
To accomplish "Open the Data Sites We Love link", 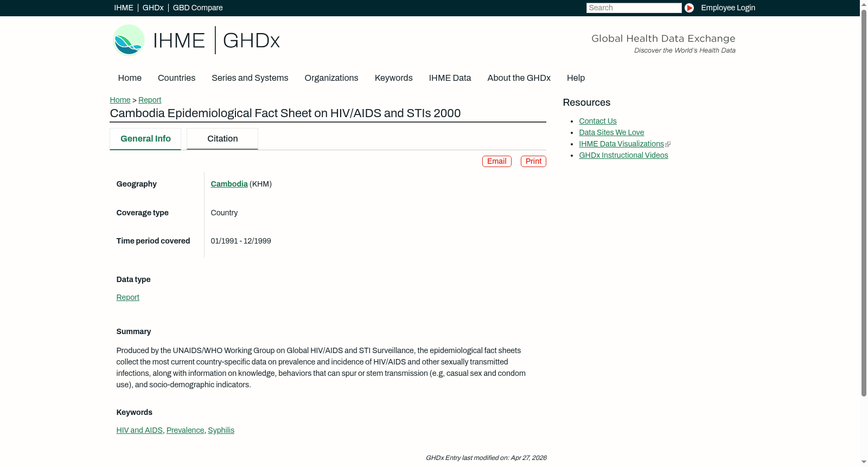I will (x=611, y=133).
